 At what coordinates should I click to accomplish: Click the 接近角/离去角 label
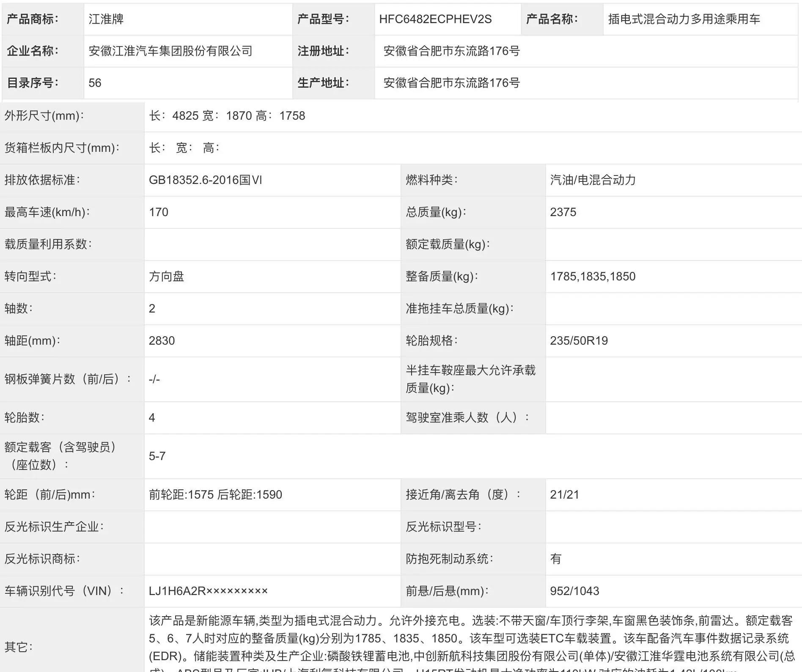coord(463,495)
